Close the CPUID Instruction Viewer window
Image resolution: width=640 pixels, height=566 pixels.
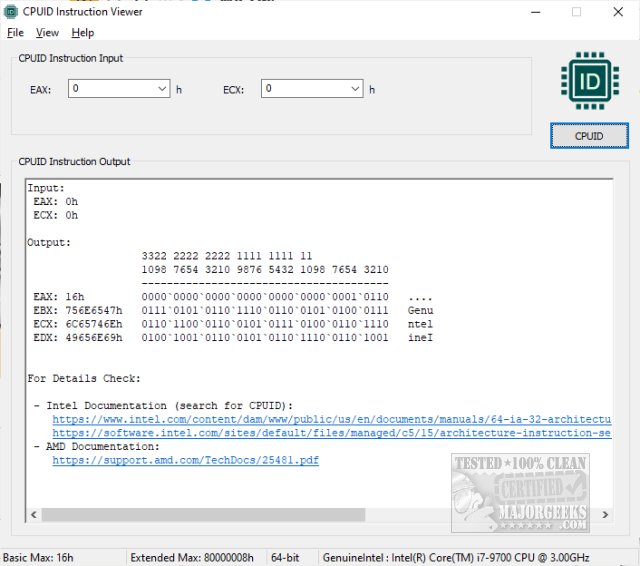(x=618, y=12)
